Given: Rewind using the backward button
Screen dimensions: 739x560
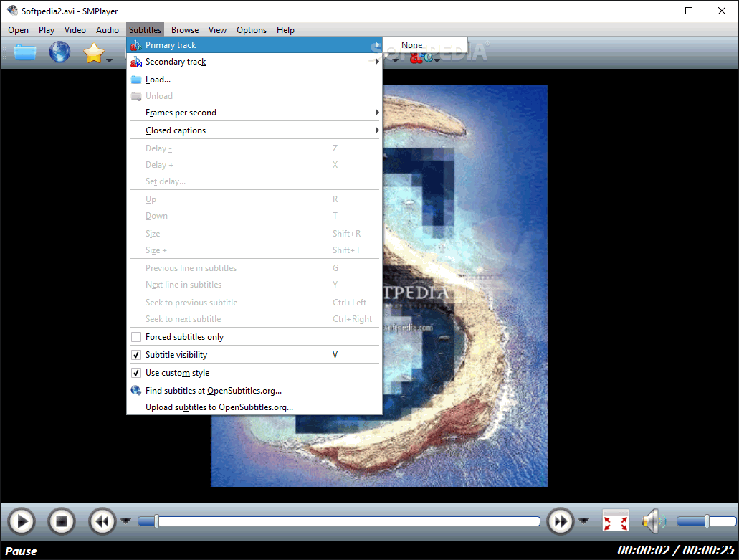Looking at the screenshot, I should pos(102,521).
